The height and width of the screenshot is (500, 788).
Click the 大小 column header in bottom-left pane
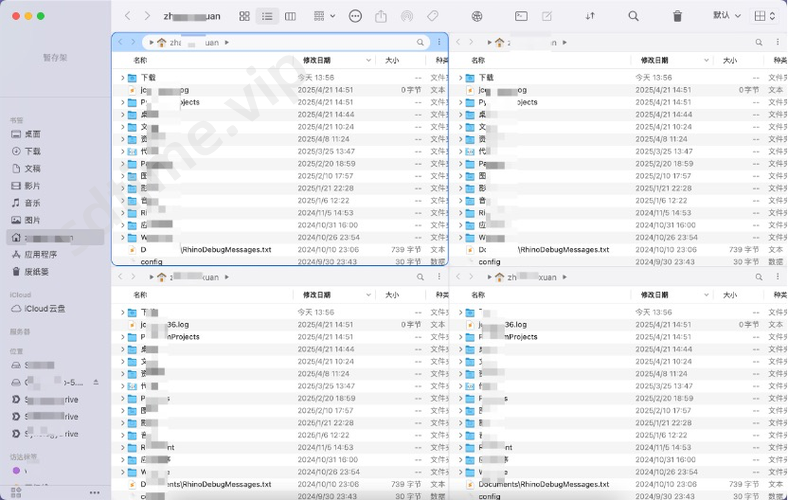[x=392, y=295]
